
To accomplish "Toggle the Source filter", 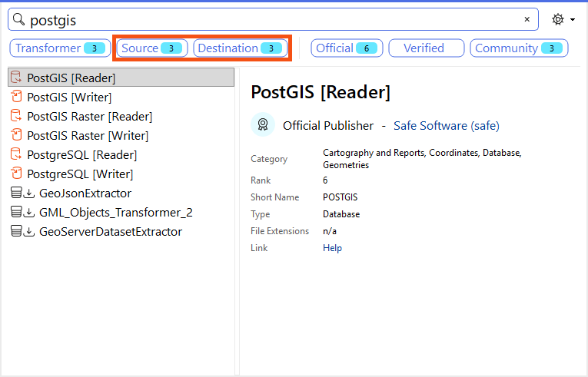I will pos(152,48).
